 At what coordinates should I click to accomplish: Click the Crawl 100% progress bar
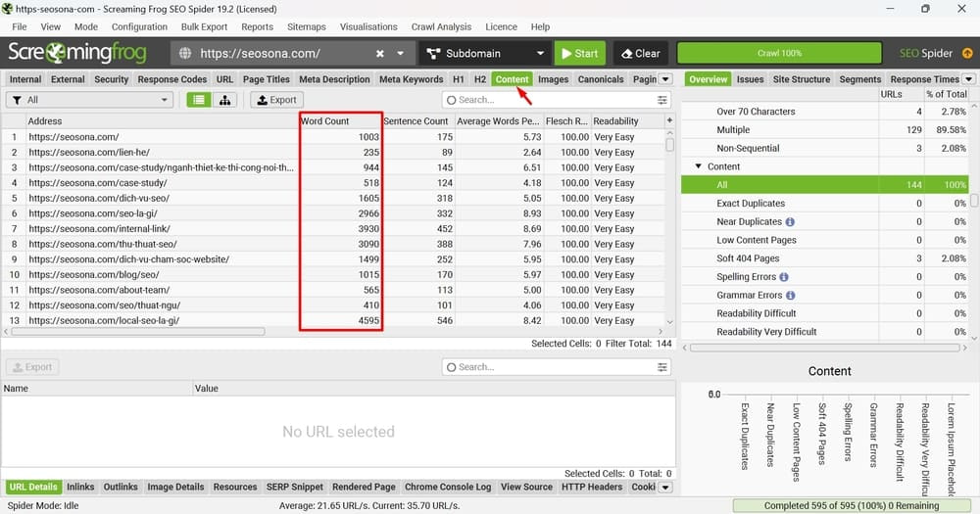779,53
